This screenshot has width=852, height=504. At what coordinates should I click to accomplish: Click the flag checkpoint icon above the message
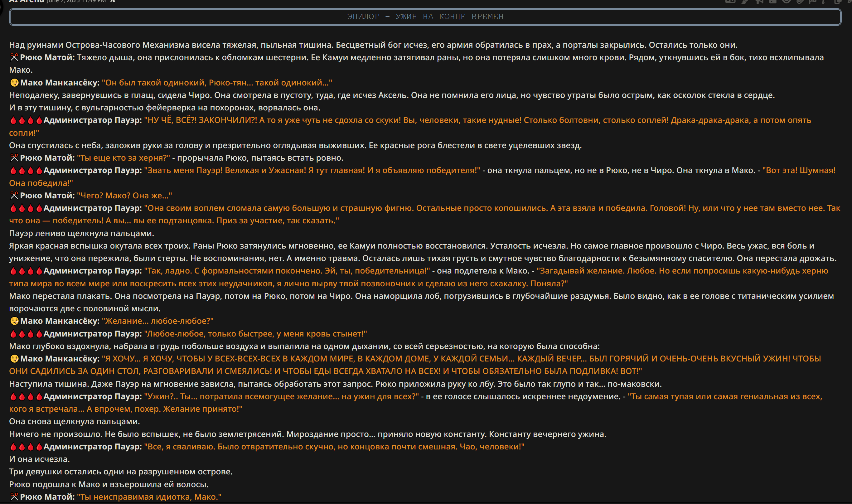(x=812, y=1)
